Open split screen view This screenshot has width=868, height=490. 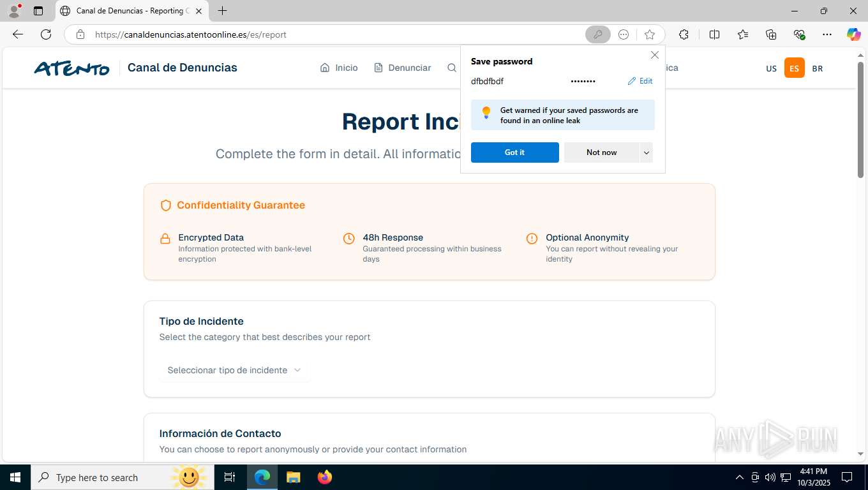(x=714, y=34)
